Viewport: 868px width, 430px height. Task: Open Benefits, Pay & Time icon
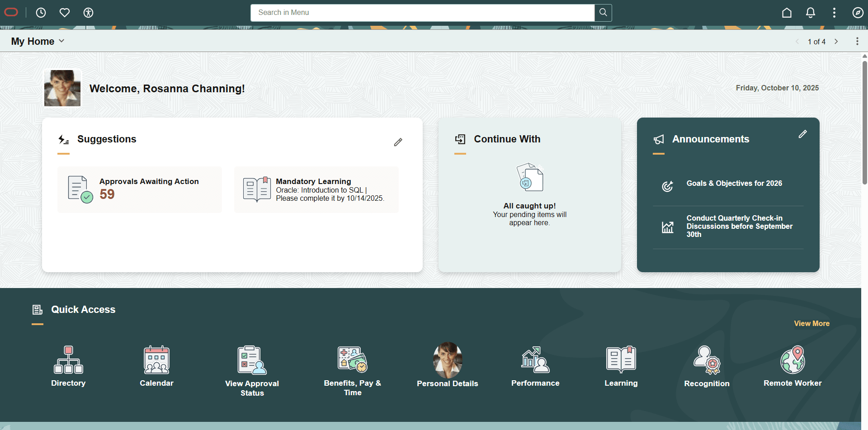(353, 360)
